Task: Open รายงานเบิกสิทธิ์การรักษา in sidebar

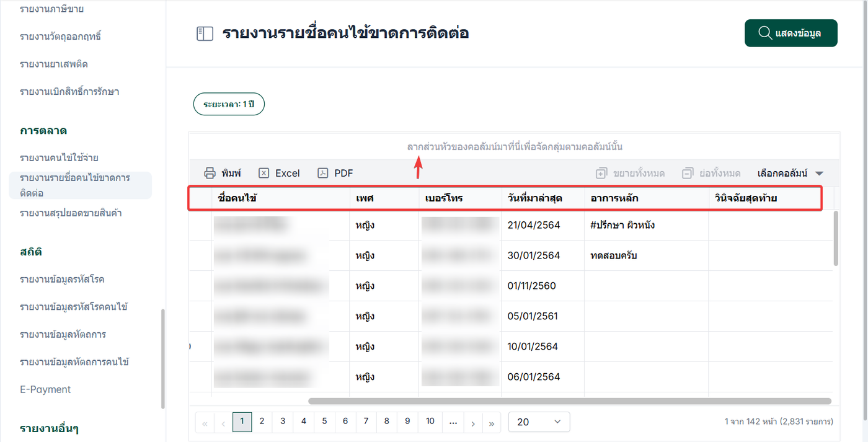Action: tap(69, 92)
